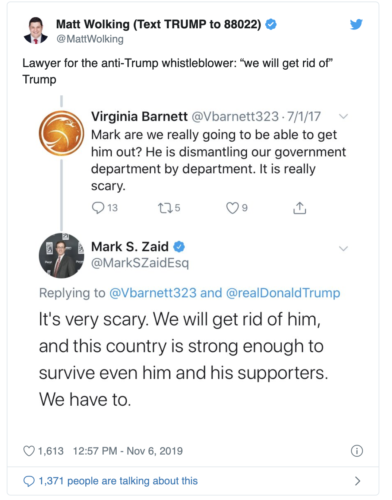Click the 12:57 PM - Nov 6, 2019 timestamp

click(x=128, y=451)
